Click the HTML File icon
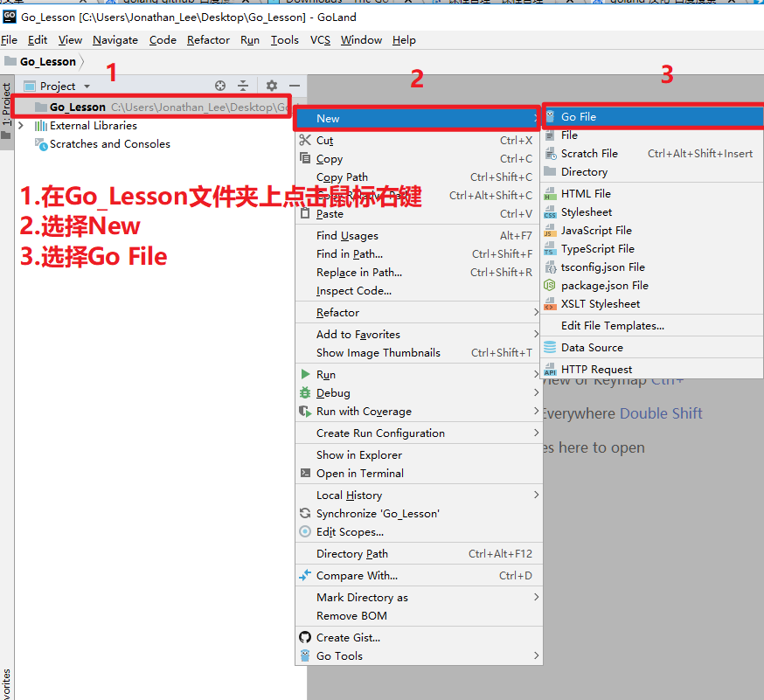Screen dimensions: 764x700 click(x=550, y=194)
